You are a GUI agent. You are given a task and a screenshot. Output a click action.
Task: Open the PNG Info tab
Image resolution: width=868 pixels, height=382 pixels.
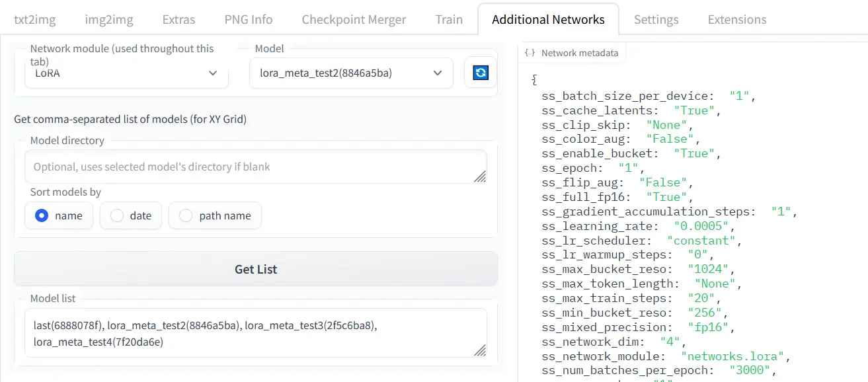point(249,19)
